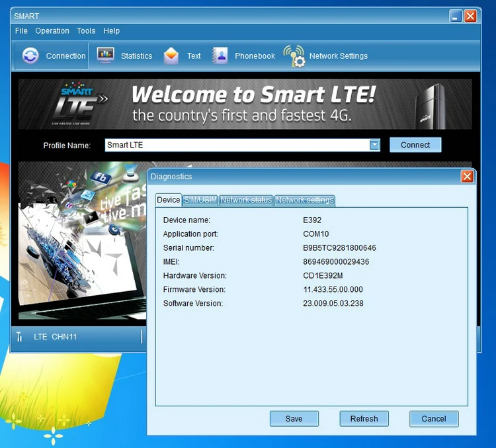Viewport: 496px width, 448px height.
Task: Switch to the Device tab
Action: click(168, 200)
